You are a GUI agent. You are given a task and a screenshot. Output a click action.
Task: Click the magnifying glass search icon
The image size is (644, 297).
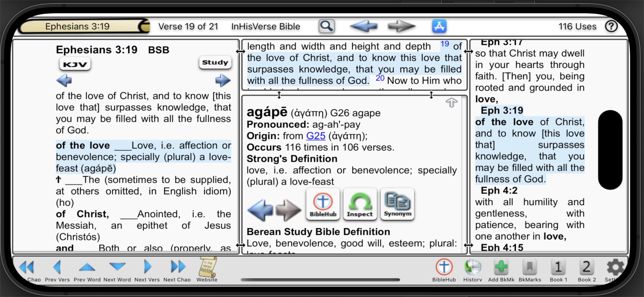point(327,26)
